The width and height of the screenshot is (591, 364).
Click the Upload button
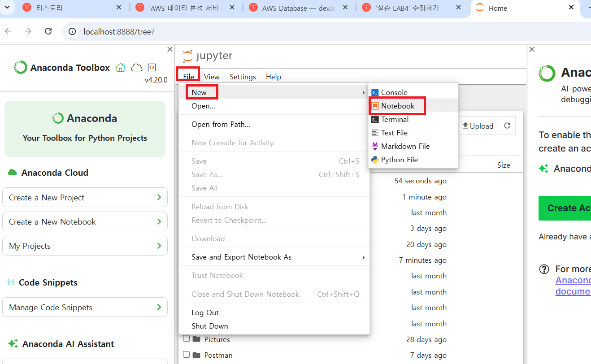pyautogui.click(x=478, y=126)
